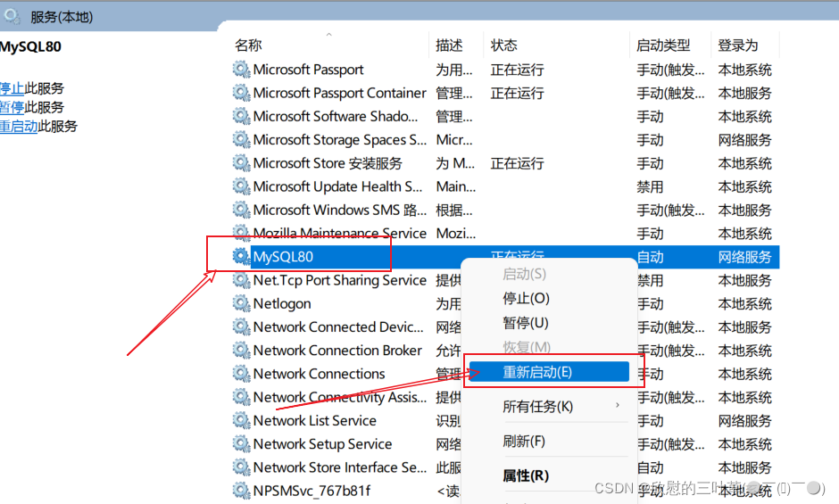Select Microsoft Store 安装服务 name
Image resolution: width=839 pixels, height=504 pixels.
click(328, 163)
